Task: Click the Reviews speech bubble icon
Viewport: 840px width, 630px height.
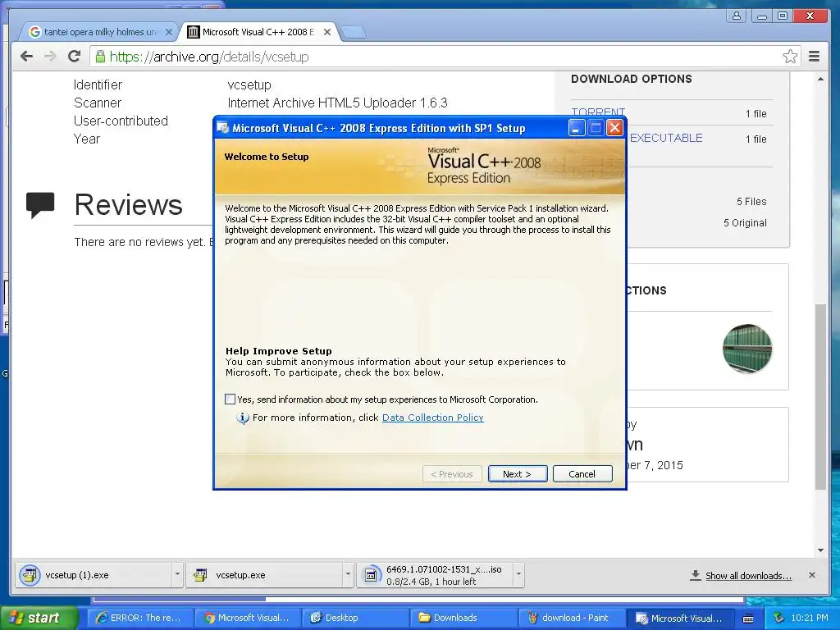Action: coord(40,204)
